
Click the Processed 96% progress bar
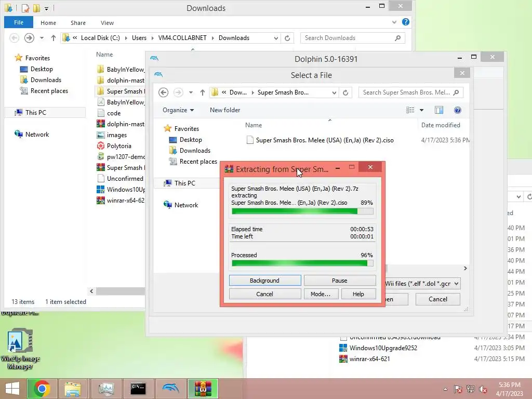pyautogui.click(x=302, y=263)
